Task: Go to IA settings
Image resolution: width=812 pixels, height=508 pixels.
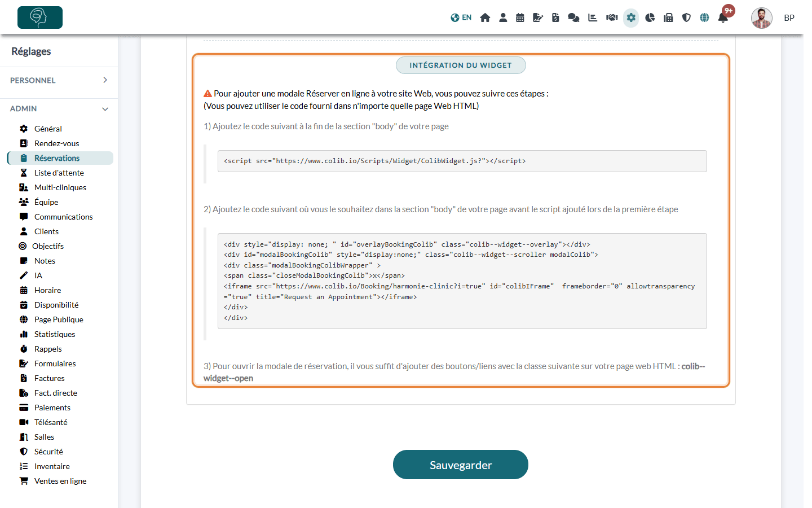Action: click(38, 275)
